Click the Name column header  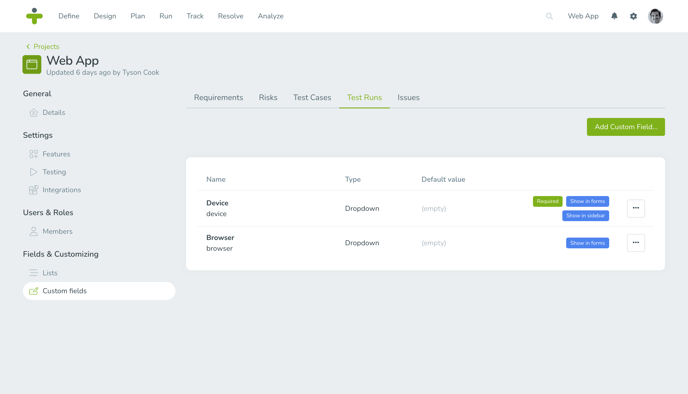click(216, 179)
